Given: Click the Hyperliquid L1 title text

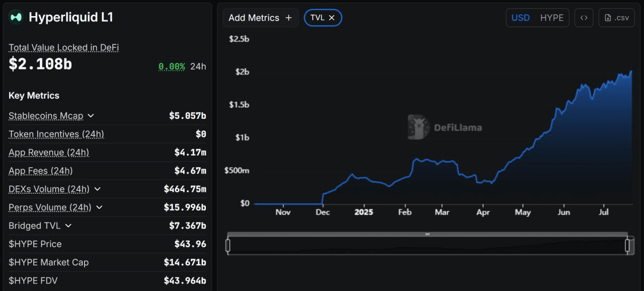Looking at the screenshot, I should coord(71,17).
